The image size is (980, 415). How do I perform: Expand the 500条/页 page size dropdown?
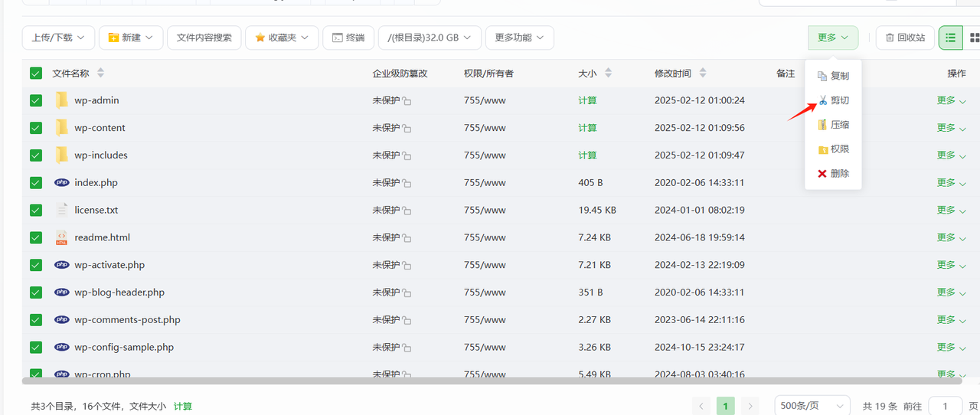pyautogui.click(x=812, y=406)
